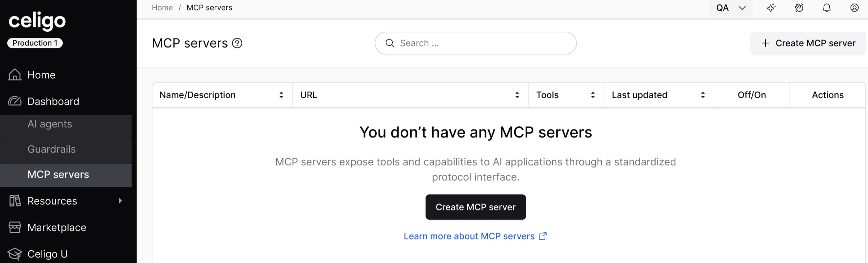Click the MCP servers breadcrumb
868x263 pixels.
209,7
